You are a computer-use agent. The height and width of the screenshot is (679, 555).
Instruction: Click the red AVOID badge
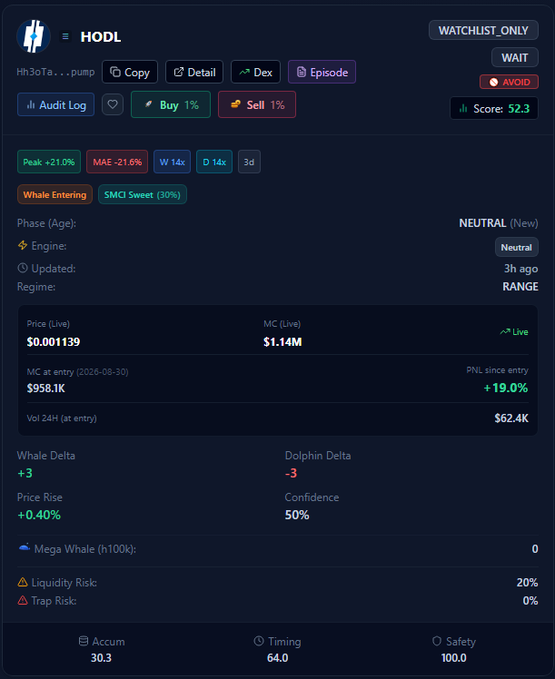[x=509, y=82]
